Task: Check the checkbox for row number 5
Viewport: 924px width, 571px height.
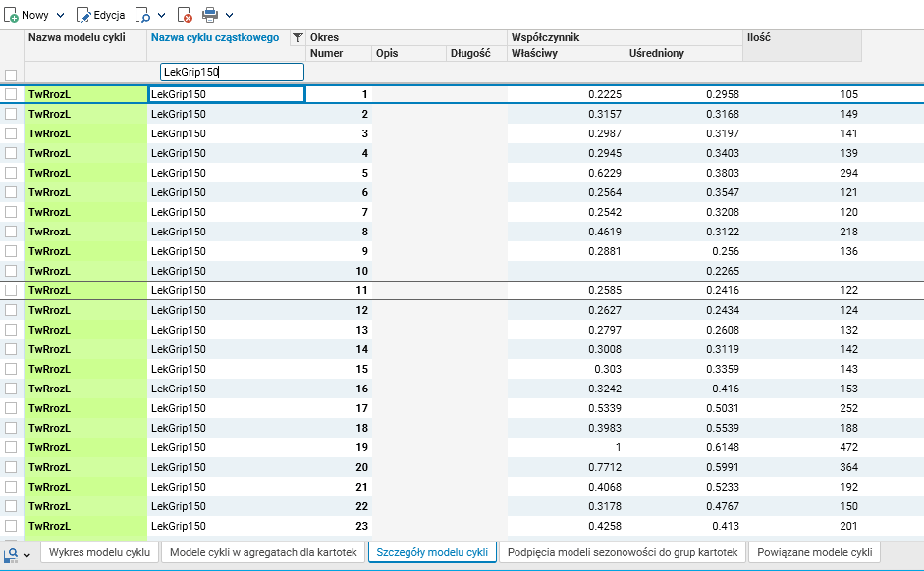Action: 11,173
